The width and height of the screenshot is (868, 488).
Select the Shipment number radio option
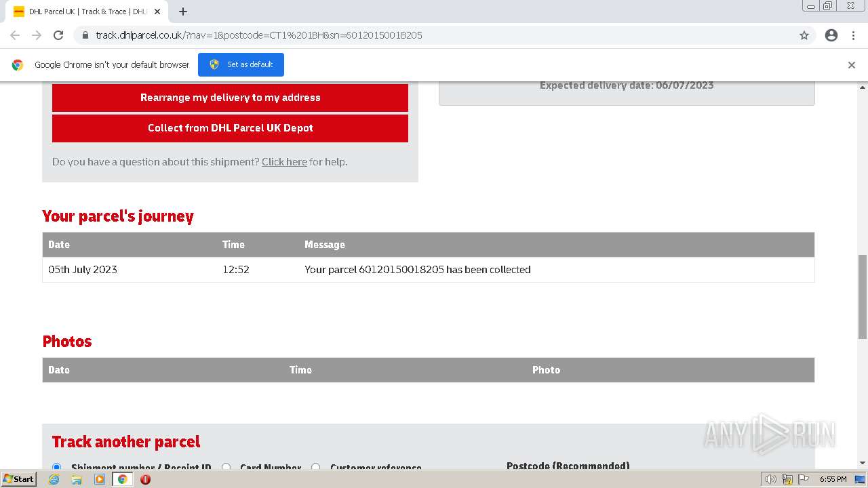coord(57,468)
